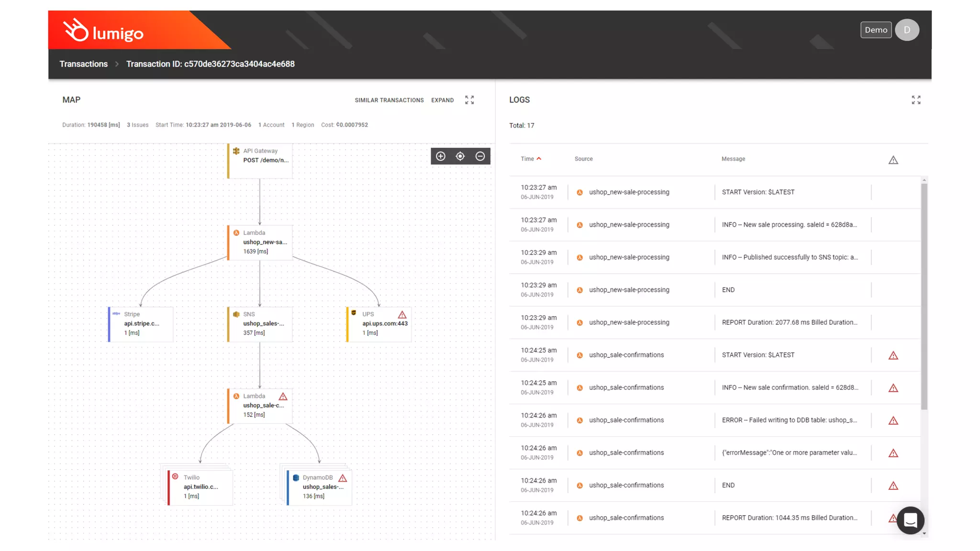Click the DynamoDB node warning icon
This screenshot has width=980, height=551.
[343, 478]
